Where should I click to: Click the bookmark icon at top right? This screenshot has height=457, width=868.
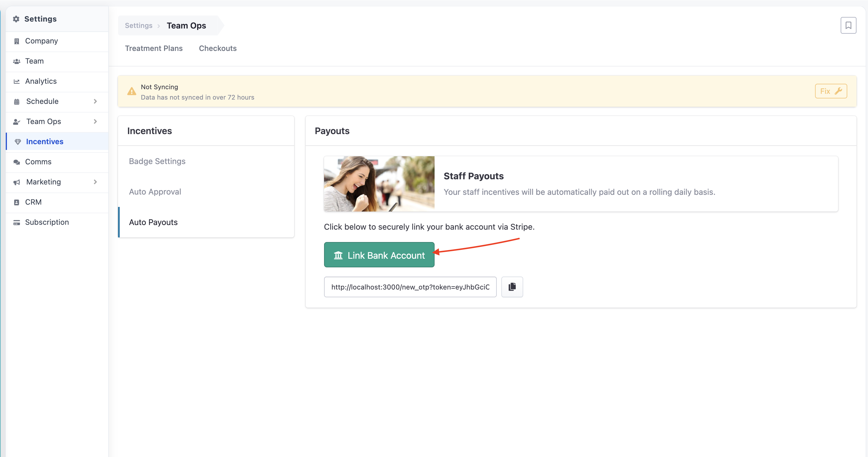[848, 25]
